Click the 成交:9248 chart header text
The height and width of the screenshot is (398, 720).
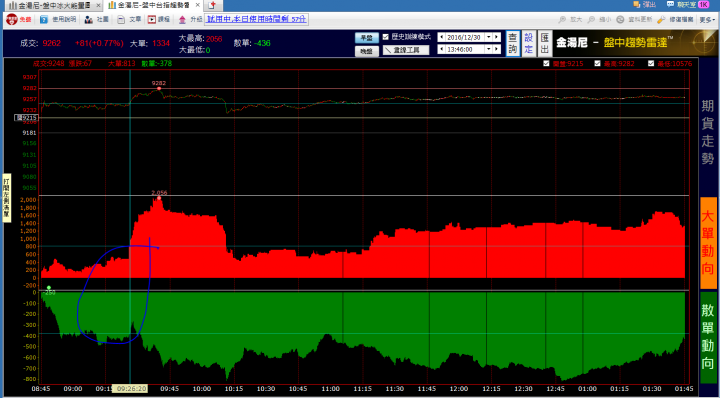pyautogui.click(x=48, y=63)
